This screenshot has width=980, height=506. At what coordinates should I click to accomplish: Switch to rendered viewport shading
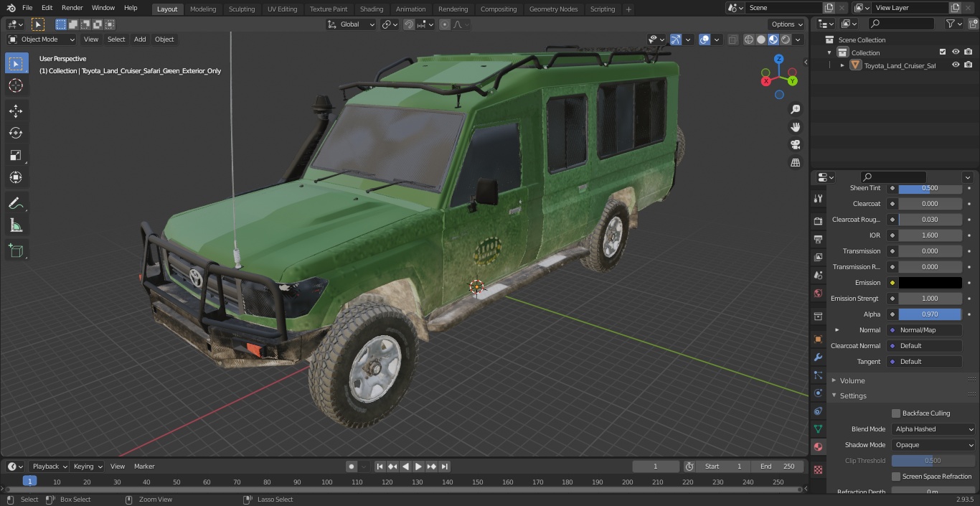click(786, 39)
